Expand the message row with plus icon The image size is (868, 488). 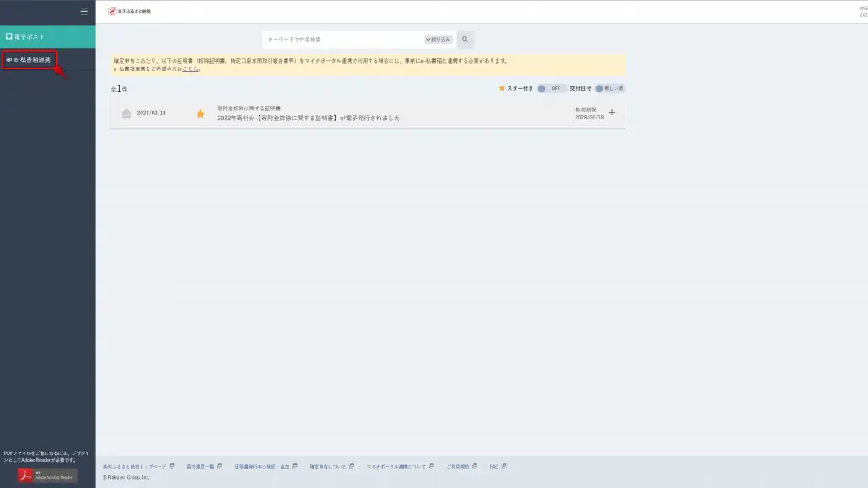click(612, 114)
